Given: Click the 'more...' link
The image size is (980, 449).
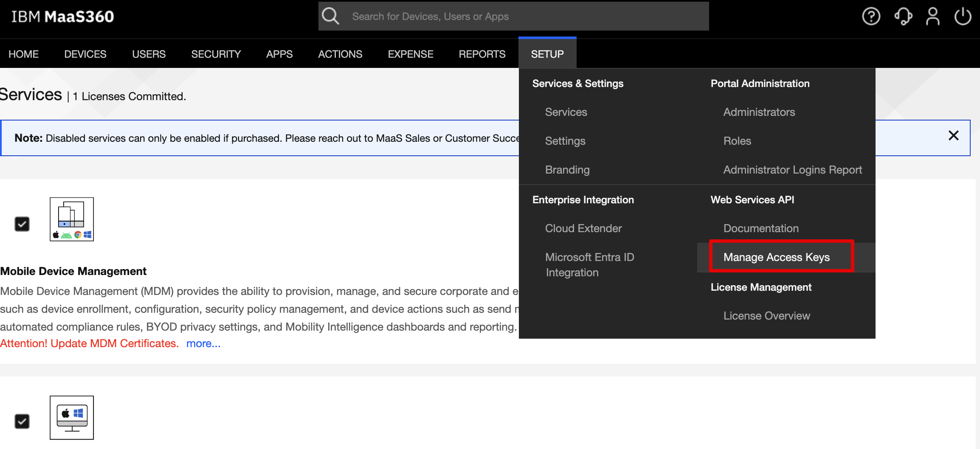Looking at the screenshot, I should (x=203, y=343).
